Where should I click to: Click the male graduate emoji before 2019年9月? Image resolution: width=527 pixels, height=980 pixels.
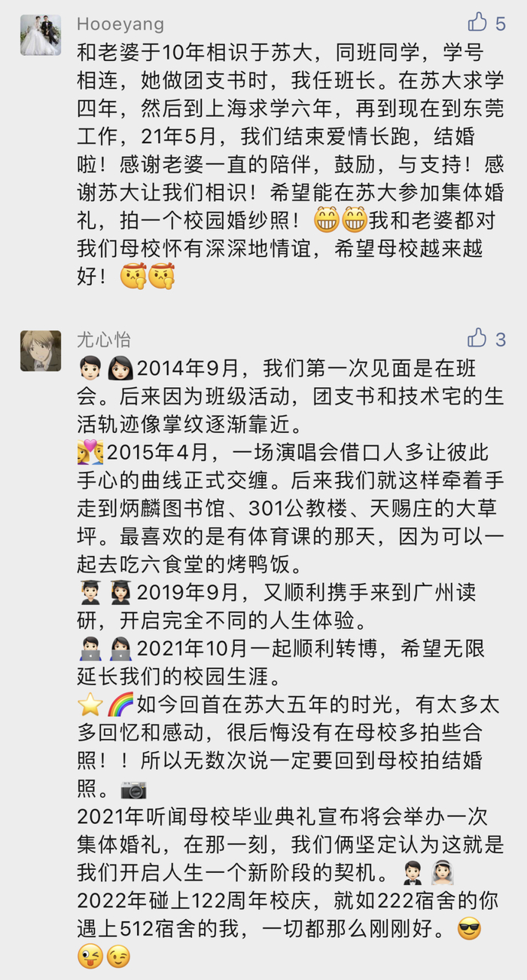(90, 593)
